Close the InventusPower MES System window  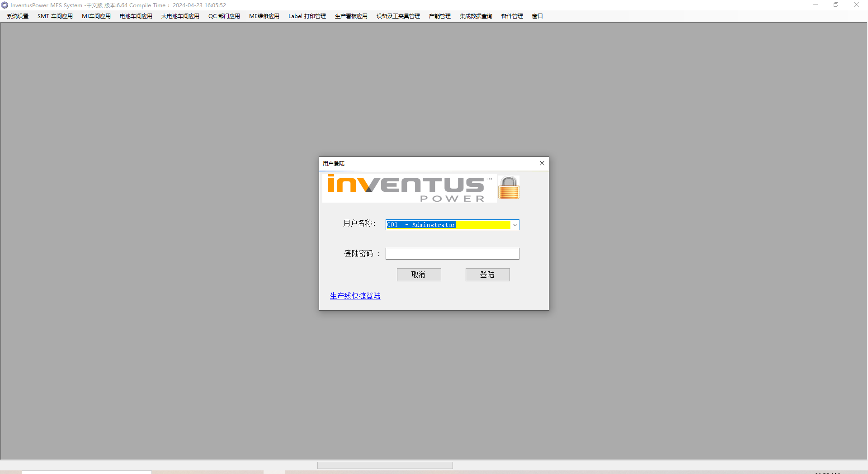[x=857, y=5]
